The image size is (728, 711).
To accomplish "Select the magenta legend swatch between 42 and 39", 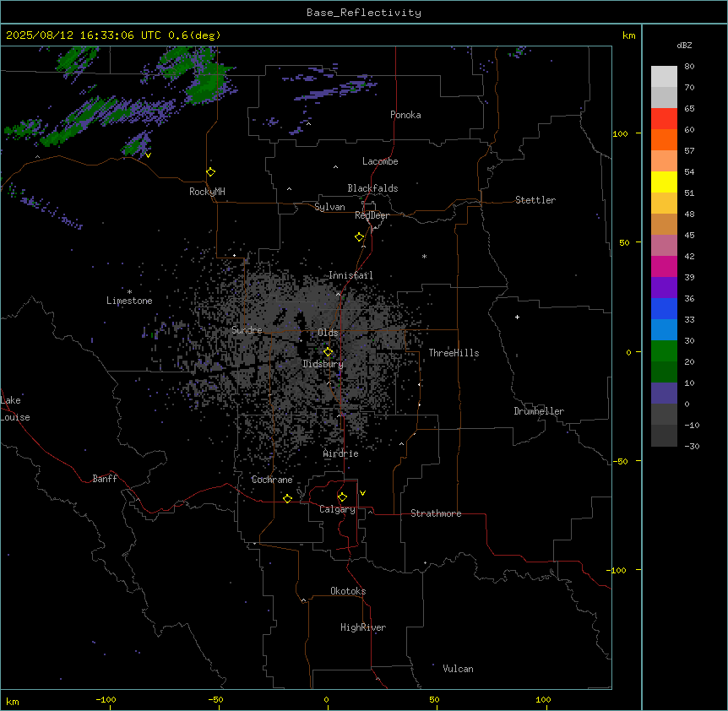I will (664, 266).
